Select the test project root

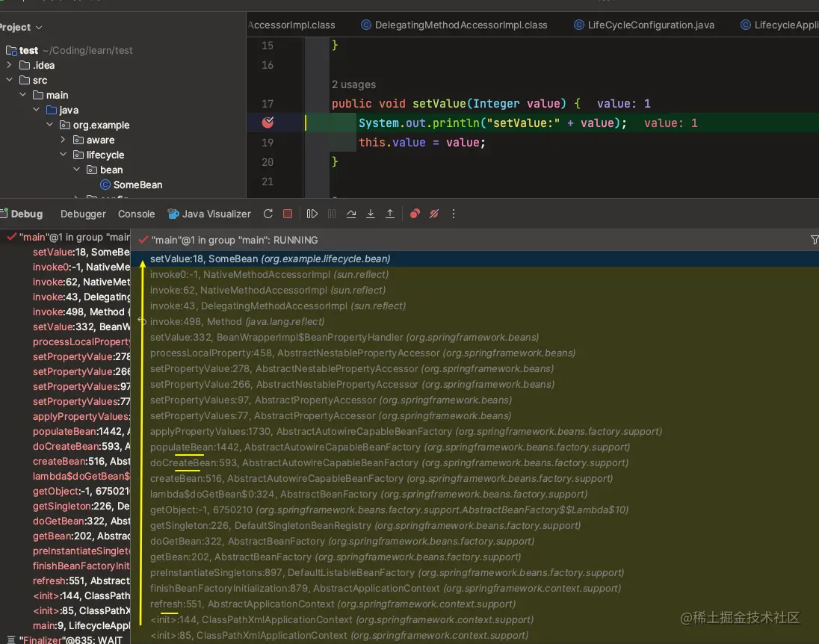tap(28, 50)
